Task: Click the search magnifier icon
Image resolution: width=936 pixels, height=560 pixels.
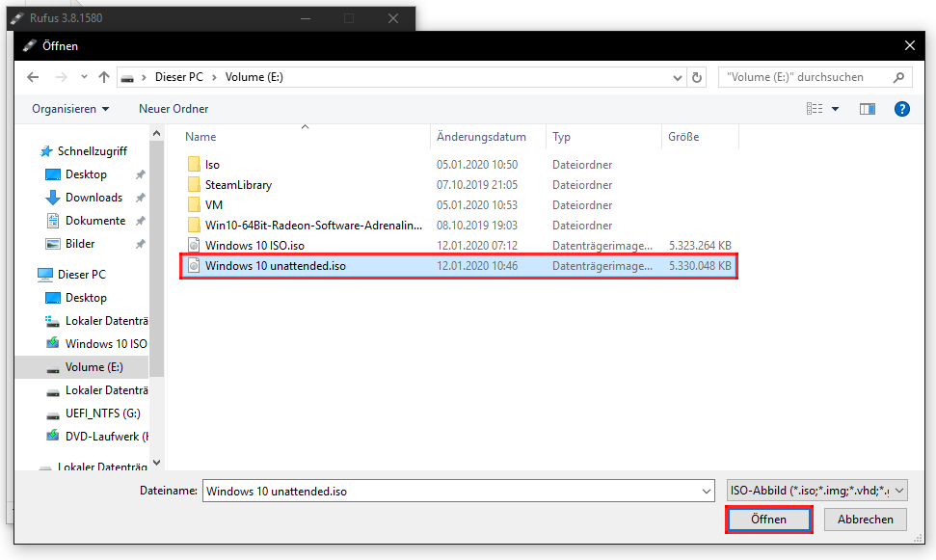Action: click(898, 77)
